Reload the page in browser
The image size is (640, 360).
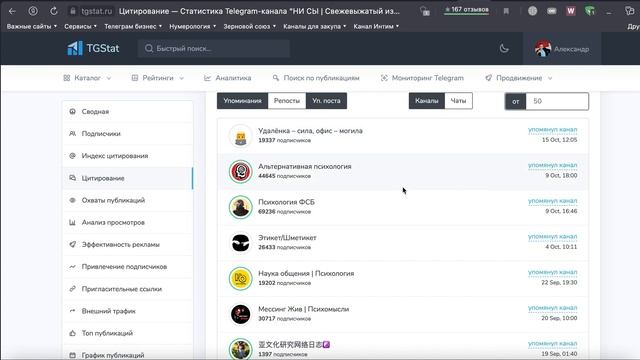coord(54,11)
